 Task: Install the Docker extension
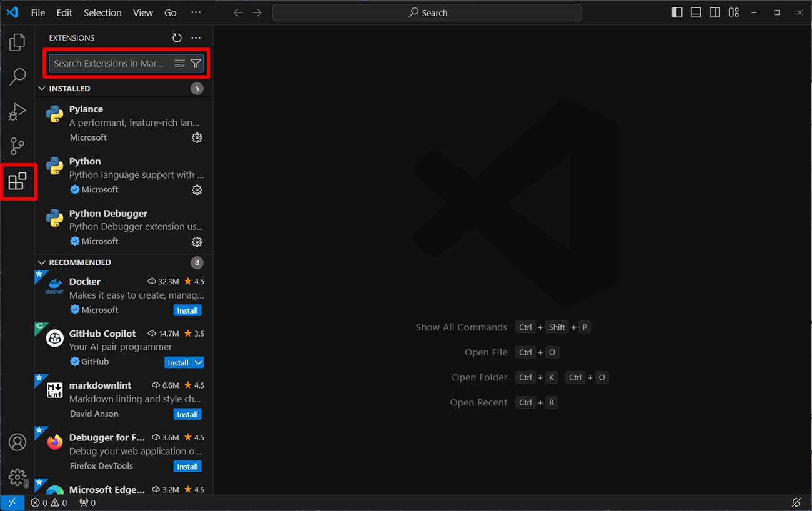pyautogui.click(x=187, y=310)
